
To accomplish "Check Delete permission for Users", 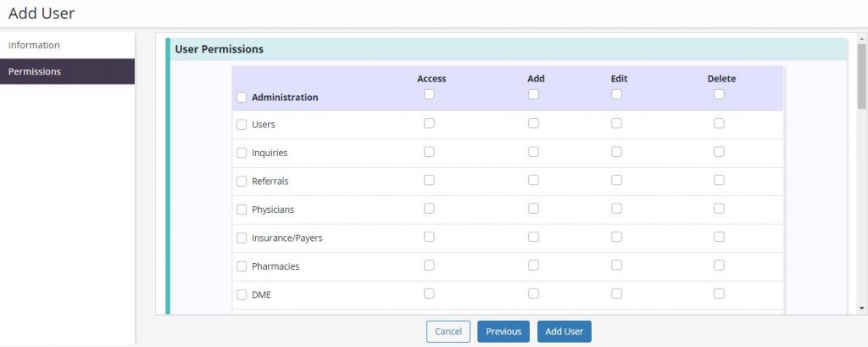I will (x=719, y=123).
